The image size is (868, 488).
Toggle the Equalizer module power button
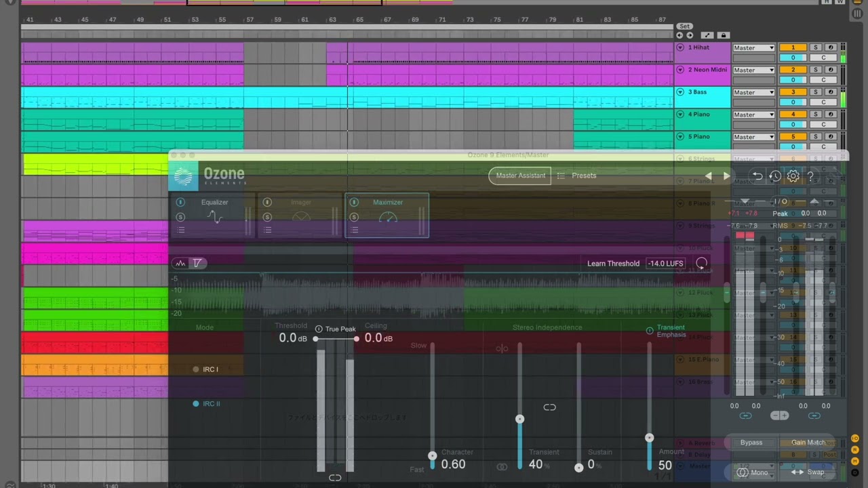coord(180,203)
